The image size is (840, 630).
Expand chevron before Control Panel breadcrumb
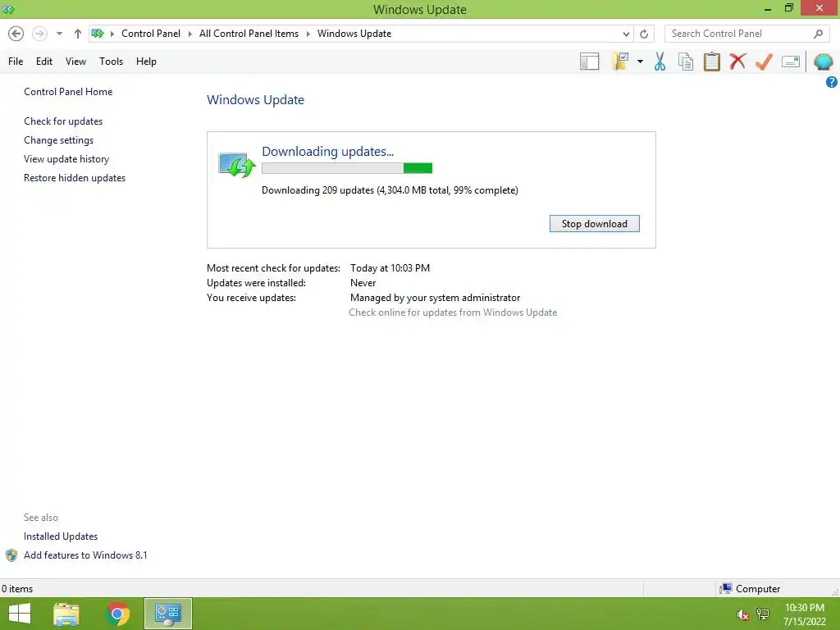click(x=112, y=34)
